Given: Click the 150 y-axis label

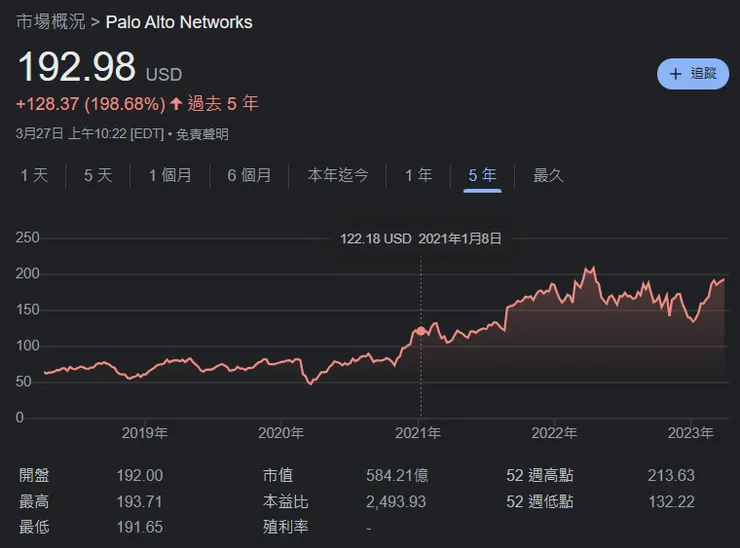Looking at the screenshot, I should [27, 310].
